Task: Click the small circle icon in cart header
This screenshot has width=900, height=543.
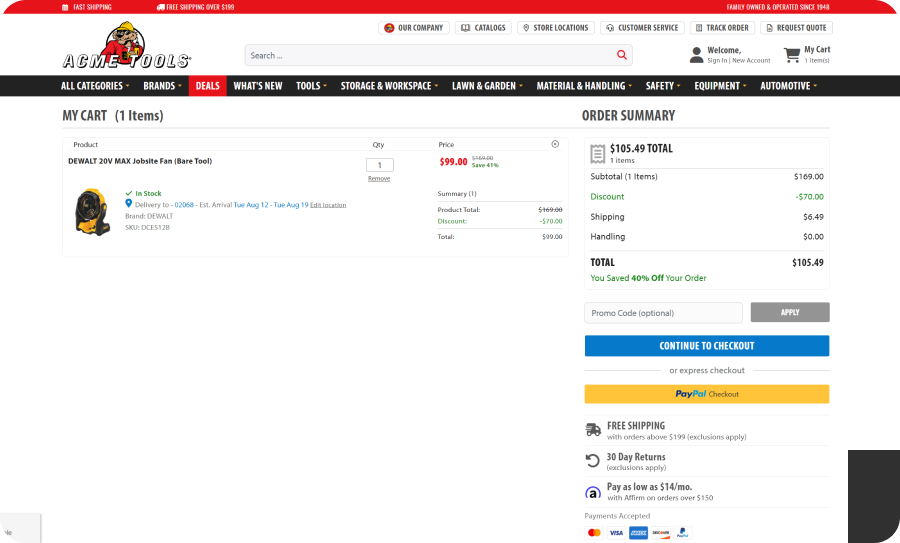Action: coord(555,144)
